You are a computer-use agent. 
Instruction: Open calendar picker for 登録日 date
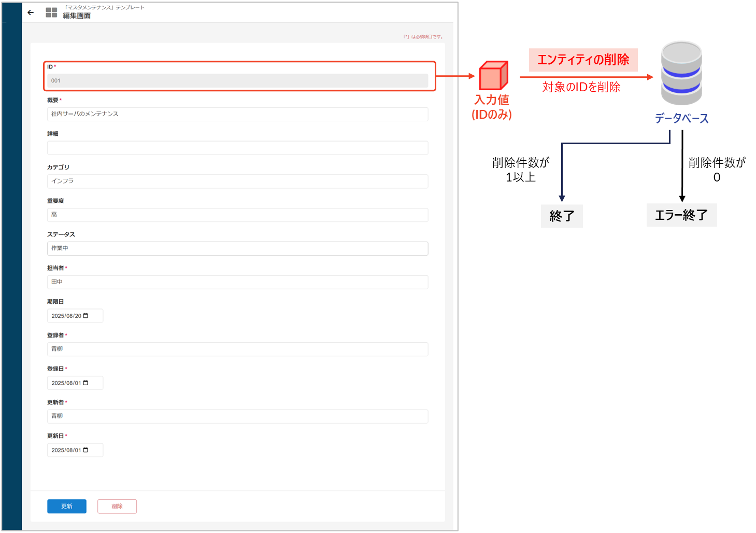(85, 383)
